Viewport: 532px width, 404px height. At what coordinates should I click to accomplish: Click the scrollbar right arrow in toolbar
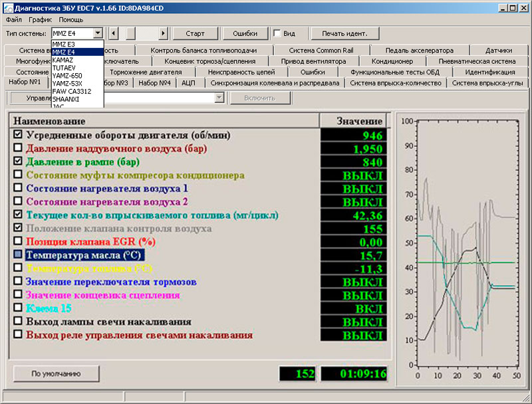[x=164, y=33]
